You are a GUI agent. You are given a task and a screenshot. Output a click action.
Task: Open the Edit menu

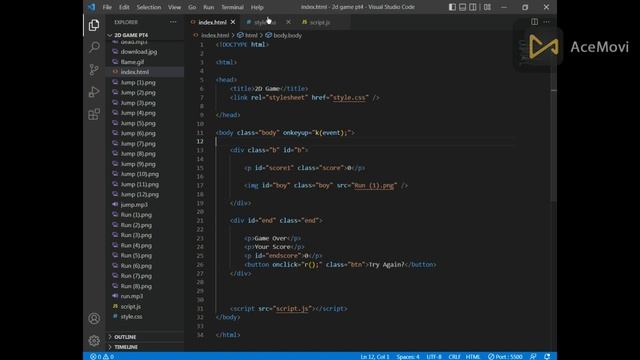coord(124,7)
